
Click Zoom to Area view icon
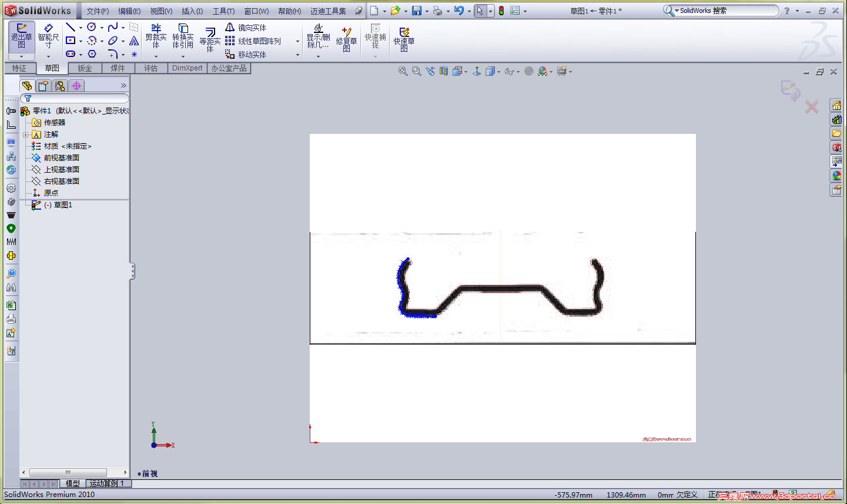pos(416,71)
